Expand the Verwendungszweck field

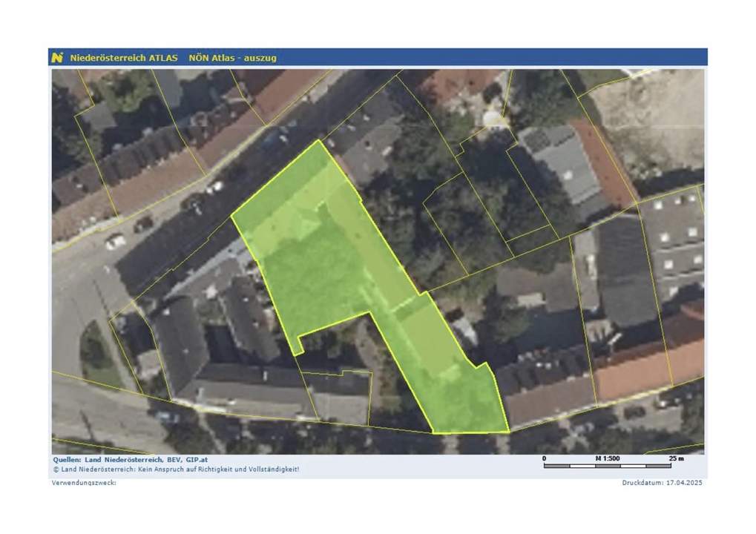click(82, 484)
